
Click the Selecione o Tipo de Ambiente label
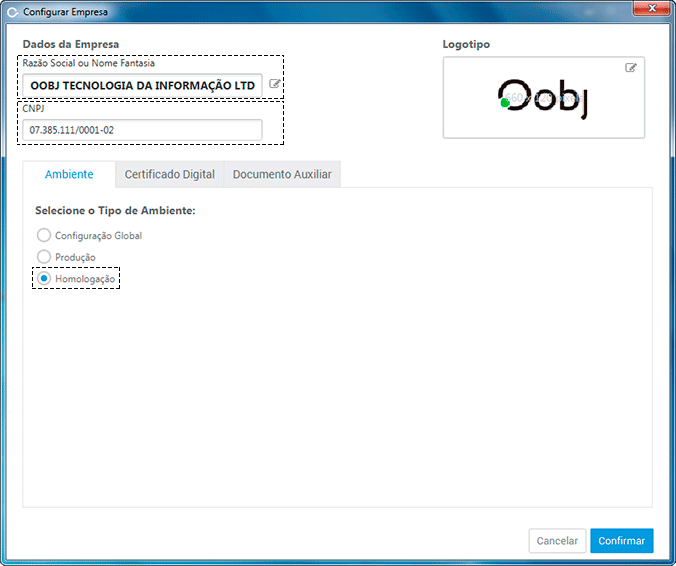115,210
